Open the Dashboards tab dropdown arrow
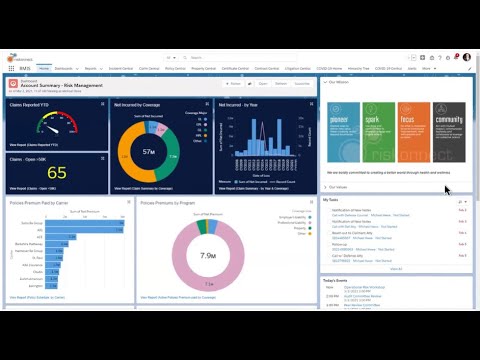This screenshot has height=360, width=480. (77, 69)
